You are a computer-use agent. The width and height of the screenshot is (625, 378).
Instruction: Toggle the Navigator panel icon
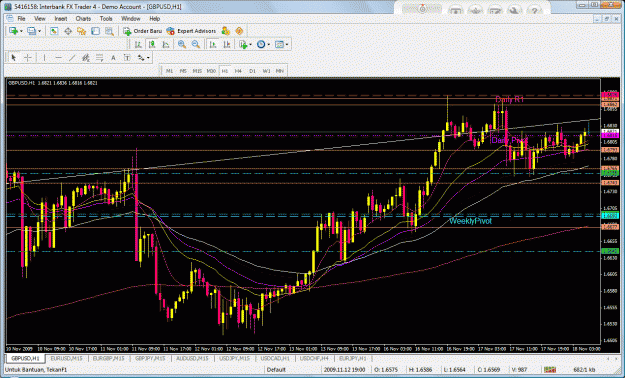coord(82,31)
